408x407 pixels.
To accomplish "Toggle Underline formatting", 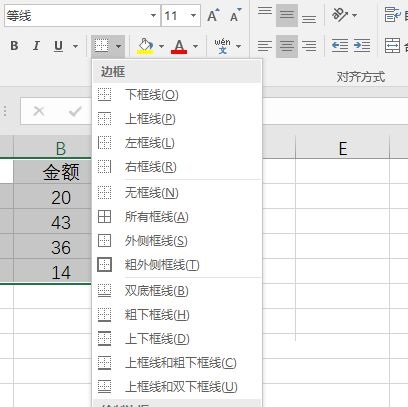I will click(x=58, y=46).
